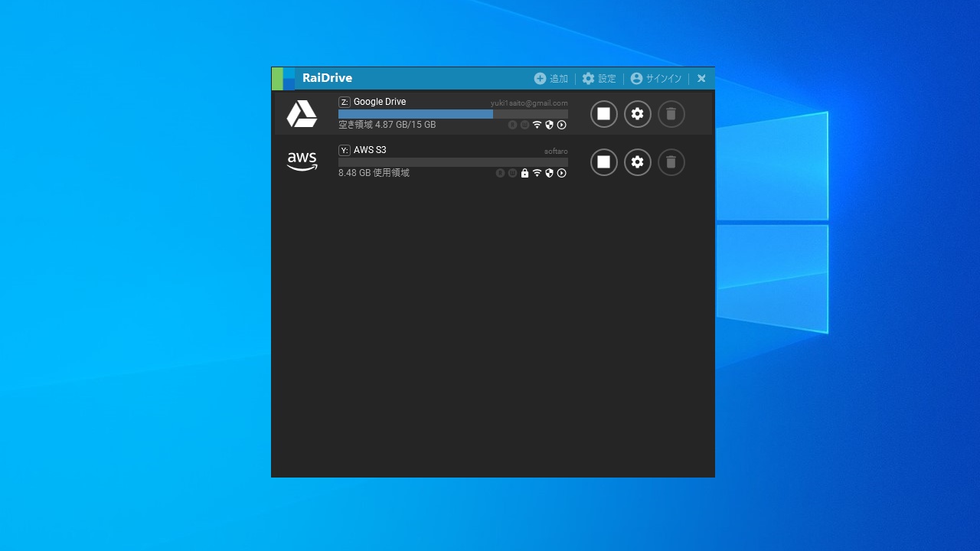Open Google Drive settings gear
Image resolution: width=980 pixels, height=551 pixels.
[638, 114]
